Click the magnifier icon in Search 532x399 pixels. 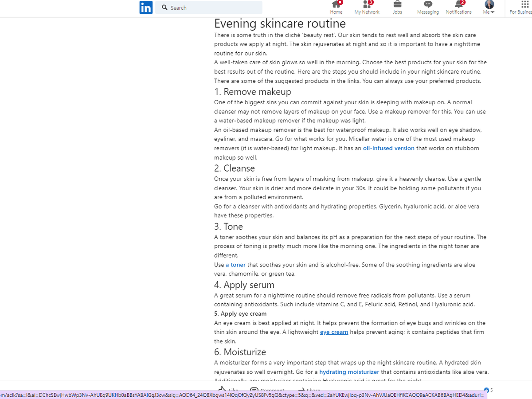[164, 8]
